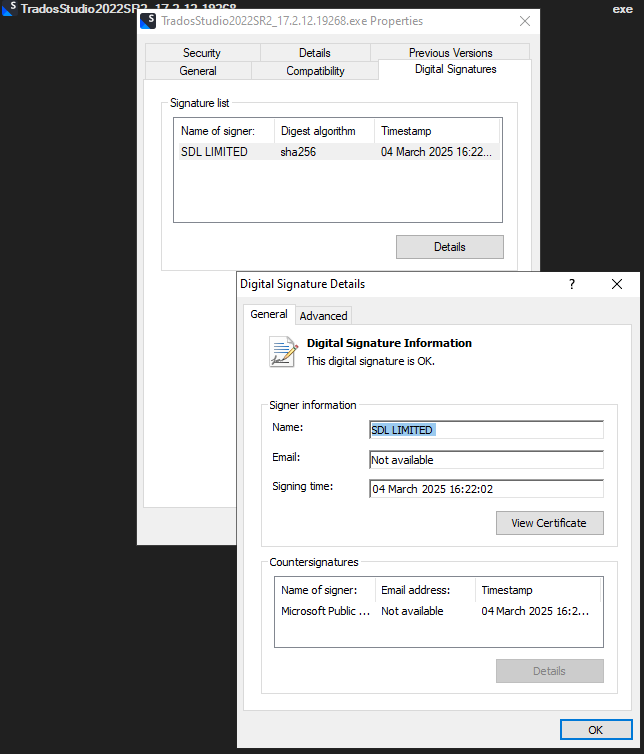This screenshot has width=644, height=754.
Task: Click the Email field showing Not available
Action: (x=486, y=460)
